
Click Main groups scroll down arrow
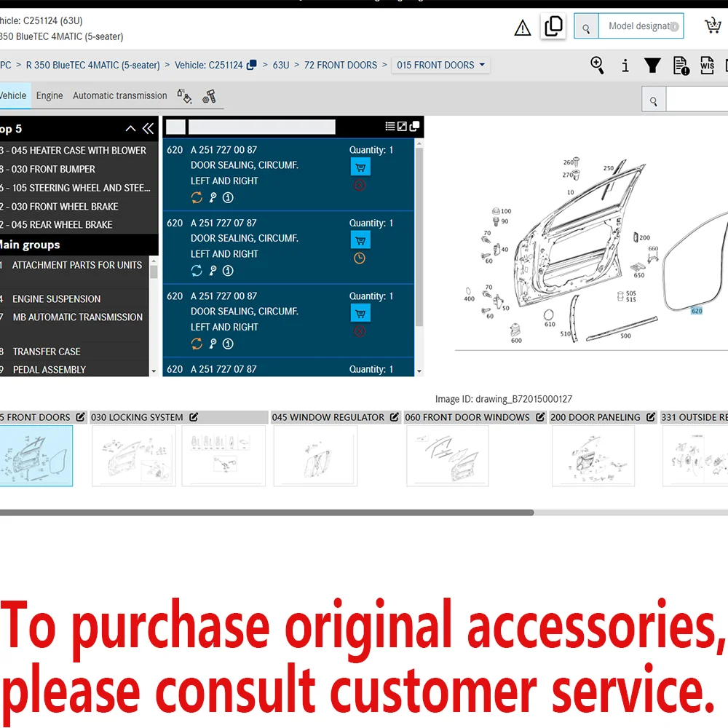tap(154, 371)
